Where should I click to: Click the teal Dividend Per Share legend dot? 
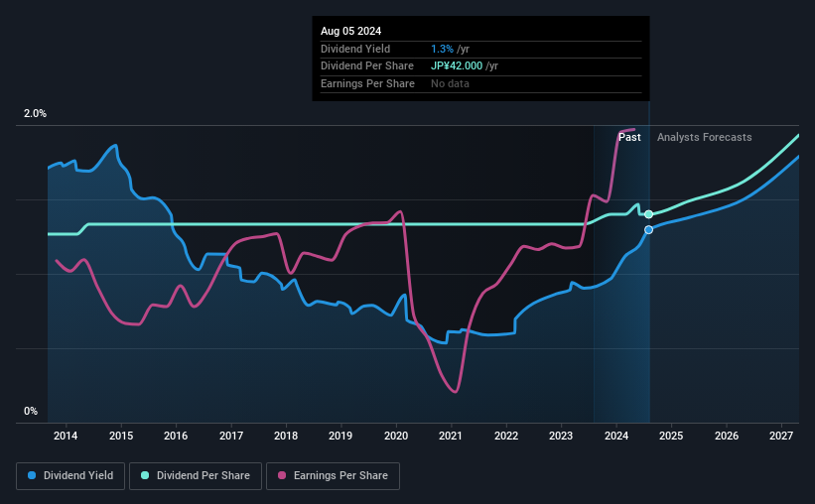pos(145,475)
